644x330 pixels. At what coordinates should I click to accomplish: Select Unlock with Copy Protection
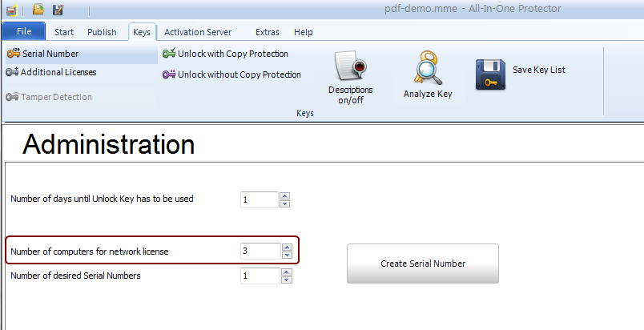[x=225, y=54]
